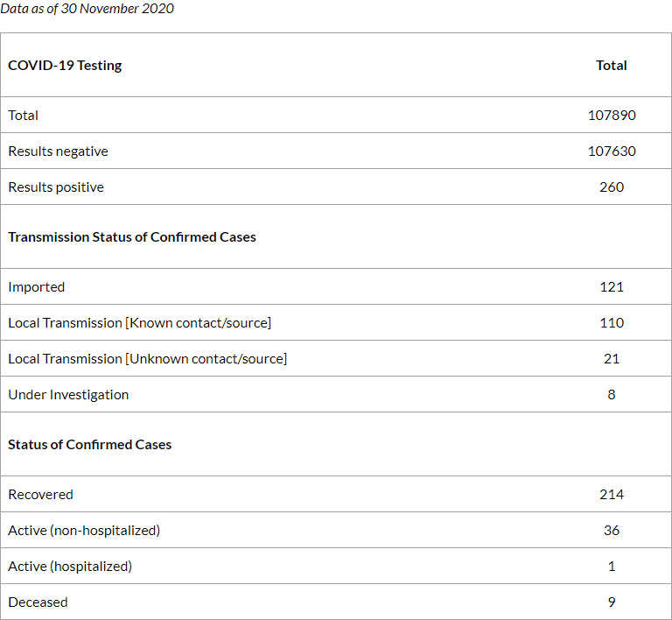Select the negative results value 107630
Viewport: 672px width, 620px height.
pyautogui.click(x=612, y=151)
